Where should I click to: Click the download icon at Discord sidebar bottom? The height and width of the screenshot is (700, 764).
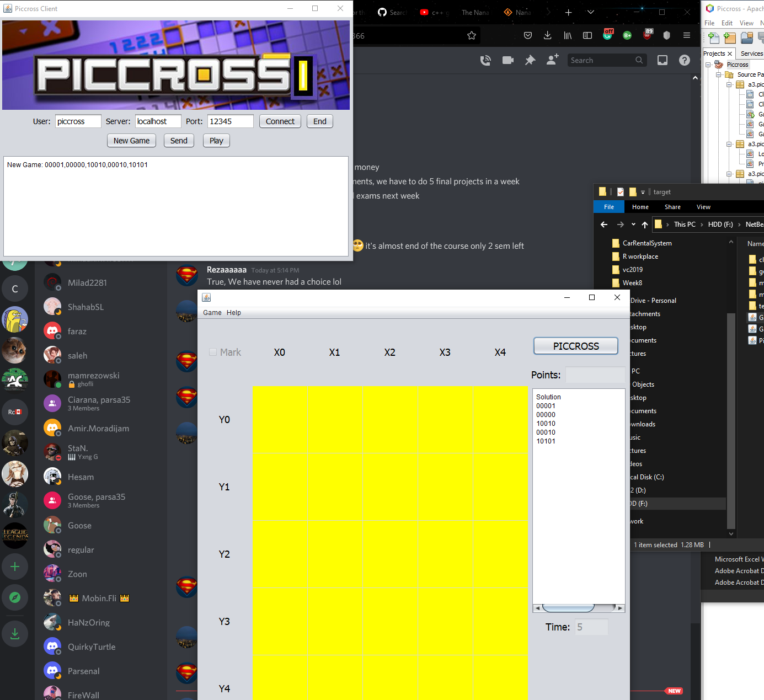coord(15,633)
